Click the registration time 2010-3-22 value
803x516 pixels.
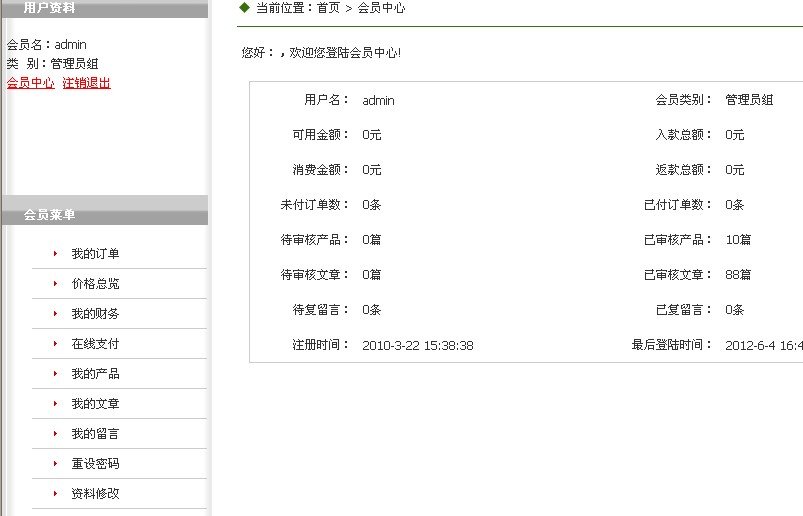pos(417,345)
